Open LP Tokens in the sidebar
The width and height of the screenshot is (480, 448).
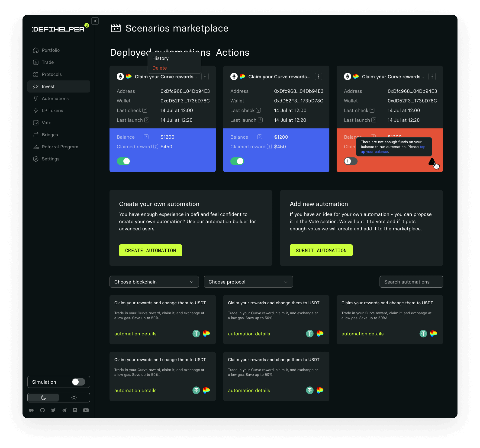(x=59, y=111)
